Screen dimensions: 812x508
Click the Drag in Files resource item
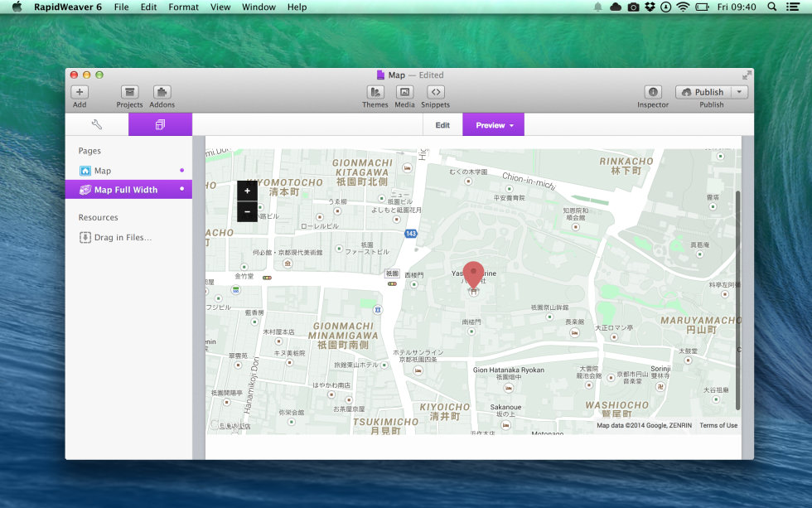115,237
